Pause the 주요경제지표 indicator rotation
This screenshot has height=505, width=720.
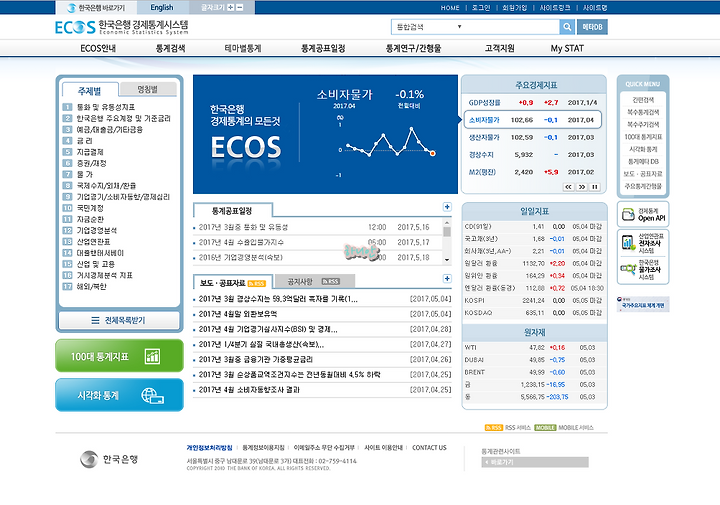coord(595,187)
